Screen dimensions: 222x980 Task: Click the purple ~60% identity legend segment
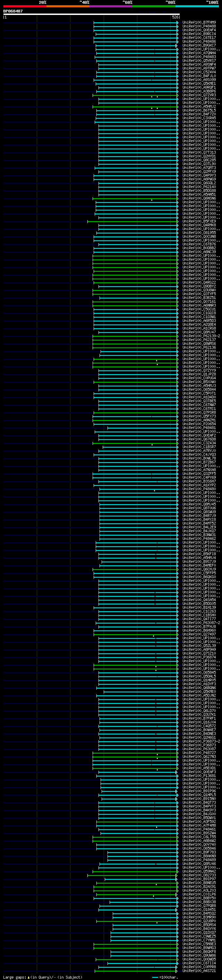[x=111, y=6]
